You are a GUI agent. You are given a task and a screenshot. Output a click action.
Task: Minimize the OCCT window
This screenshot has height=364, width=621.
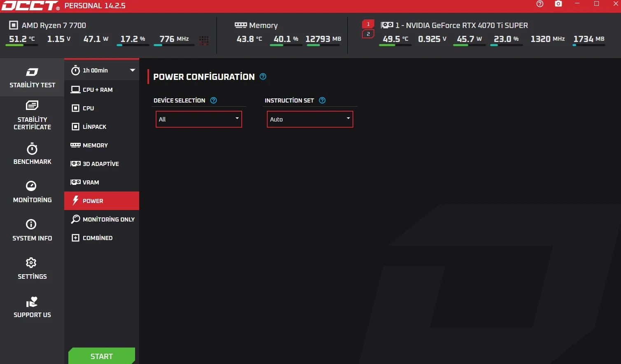(x=577, y=4)
